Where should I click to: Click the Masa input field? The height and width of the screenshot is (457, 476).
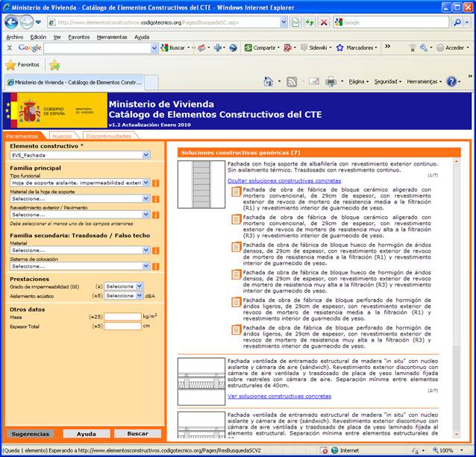pos(122,317)
